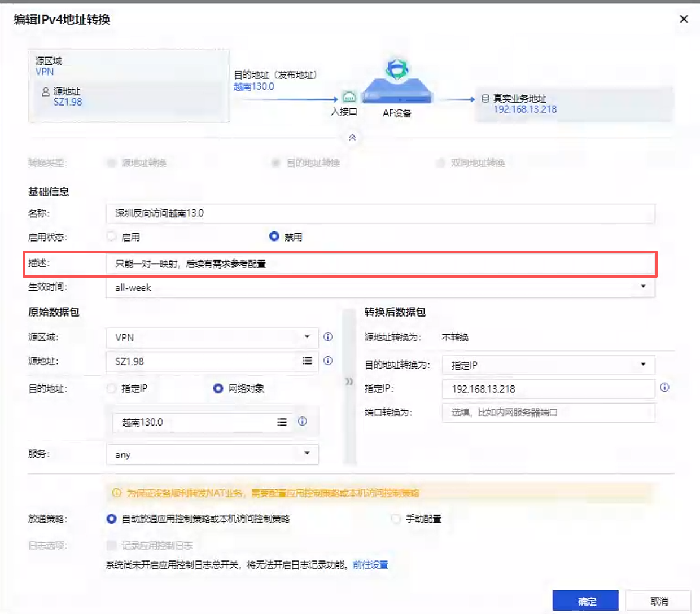Open the 生效时间 all-week dropdown
700x614 pixels.
(x=380, y=287)
